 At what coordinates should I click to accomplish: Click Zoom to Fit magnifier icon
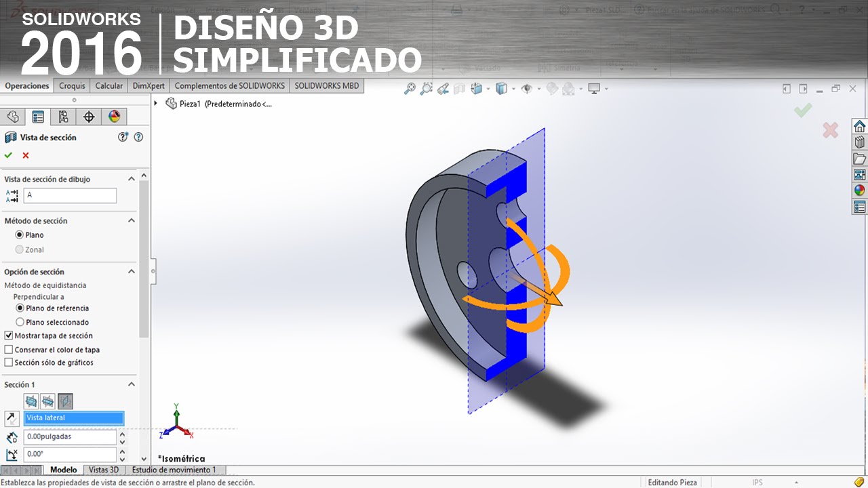click(x=410, y=88)
